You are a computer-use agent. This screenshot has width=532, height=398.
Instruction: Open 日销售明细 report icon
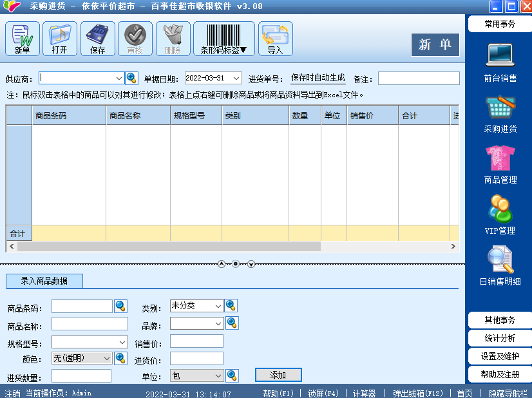coord(500,265)
